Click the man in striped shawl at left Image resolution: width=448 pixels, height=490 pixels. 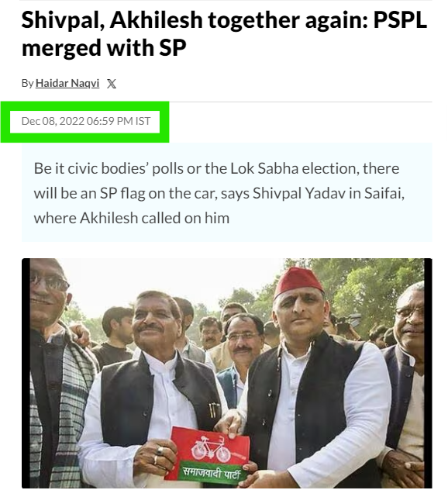pyautogui.click(x=57, y=372)
